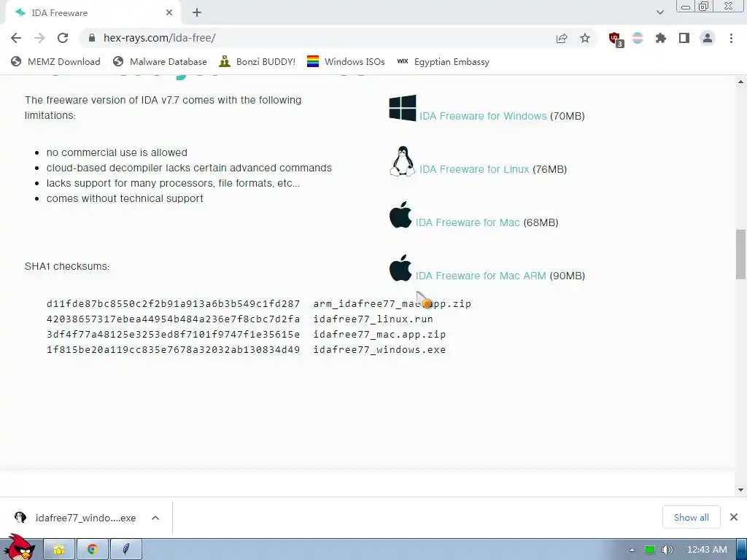Open the volume speaker tray icon
This screenshot has height=560, width=747.
click(x=667, y=550)
